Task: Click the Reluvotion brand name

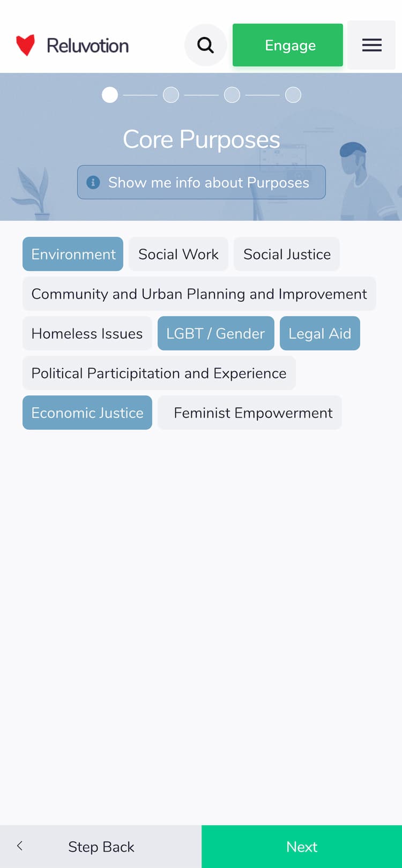Action: [x=88, y=46]
